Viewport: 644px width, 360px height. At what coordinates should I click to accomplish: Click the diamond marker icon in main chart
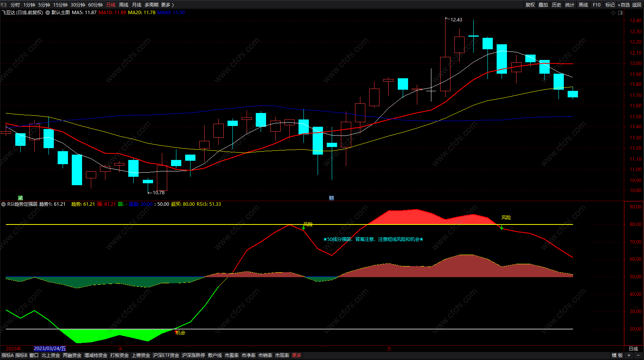click(x=613, y=13)
